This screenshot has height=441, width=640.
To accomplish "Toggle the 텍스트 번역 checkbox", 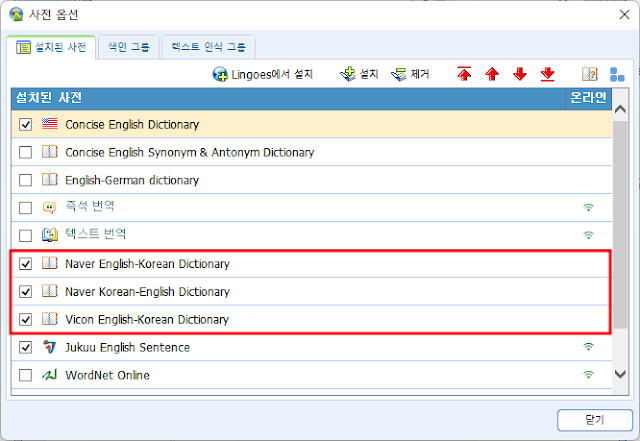I will point(25,236).
